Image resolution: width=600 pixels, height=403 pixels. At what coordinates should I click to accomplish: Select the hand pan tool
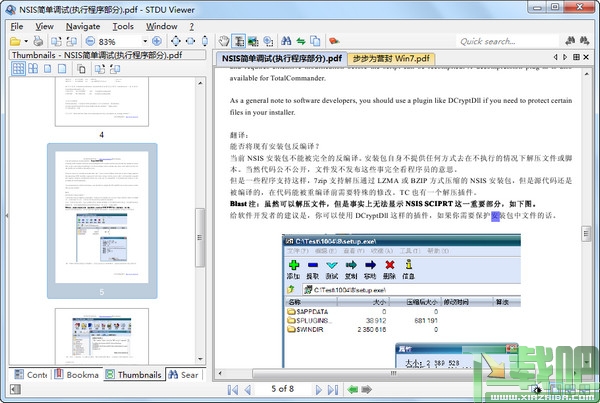pos(224,41)
